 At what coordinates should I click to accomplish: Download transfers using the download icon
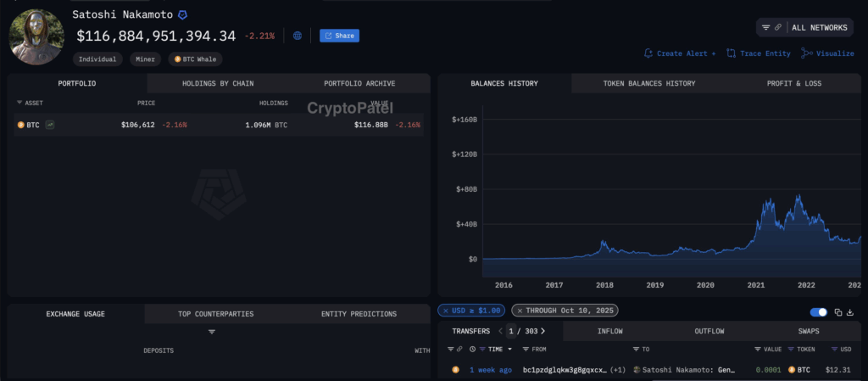click(x=850, y=312)
